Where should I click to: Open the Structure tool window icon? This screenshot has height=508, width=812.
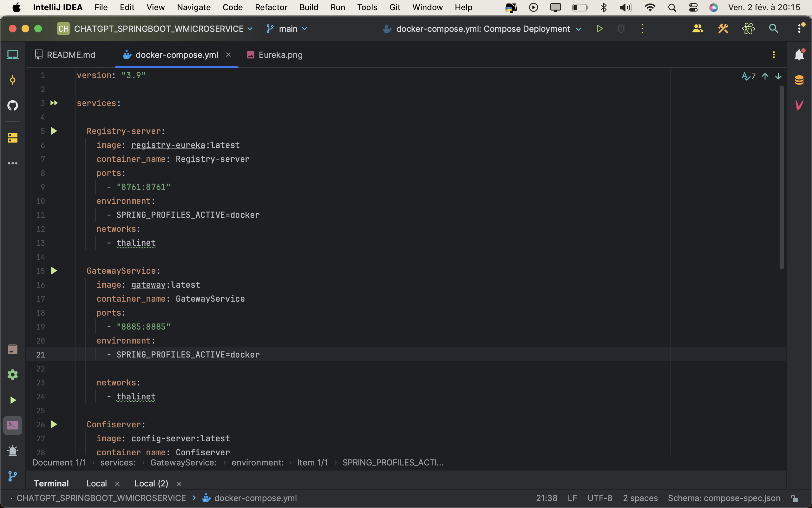(13, 138)
